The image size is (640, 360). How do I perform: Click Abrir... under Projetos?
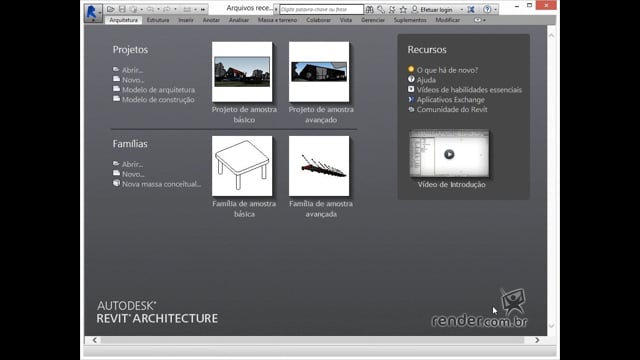point(133,70)
